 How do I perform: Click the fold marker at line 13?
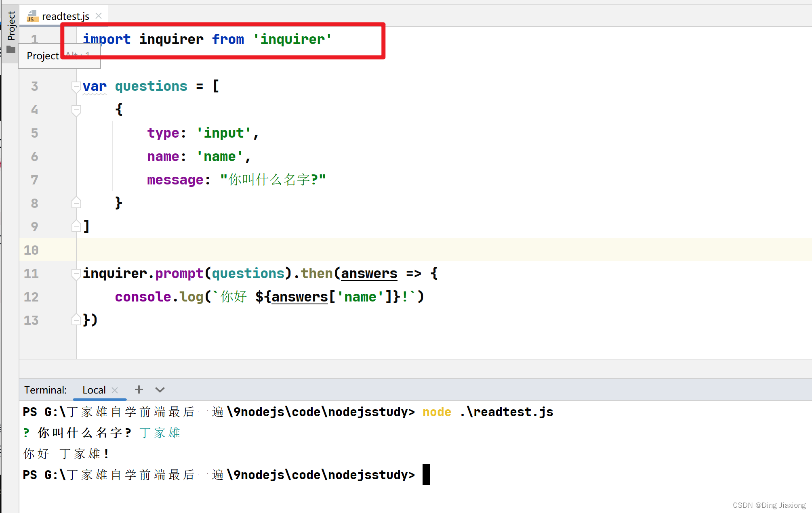click(x=76, y=319)
